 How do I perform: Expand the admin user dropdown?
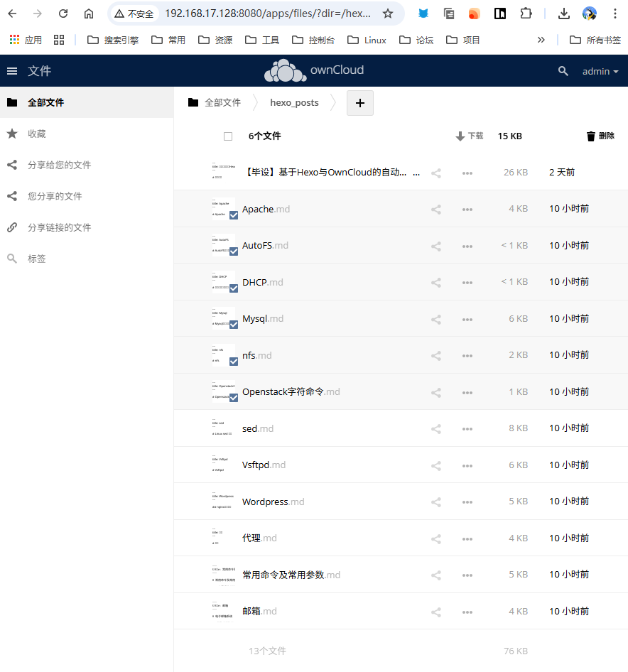coord(600,71)
